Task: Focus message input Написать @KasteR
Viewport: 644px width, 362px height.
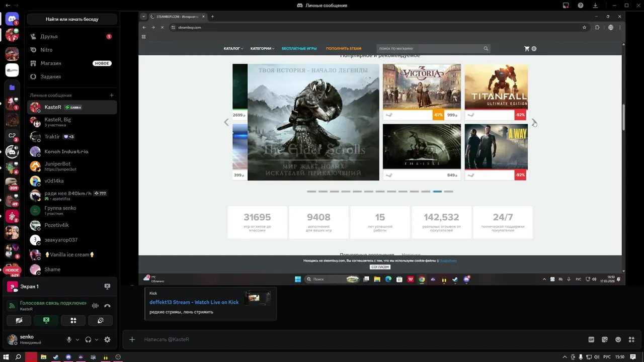Action: [362, 339]
